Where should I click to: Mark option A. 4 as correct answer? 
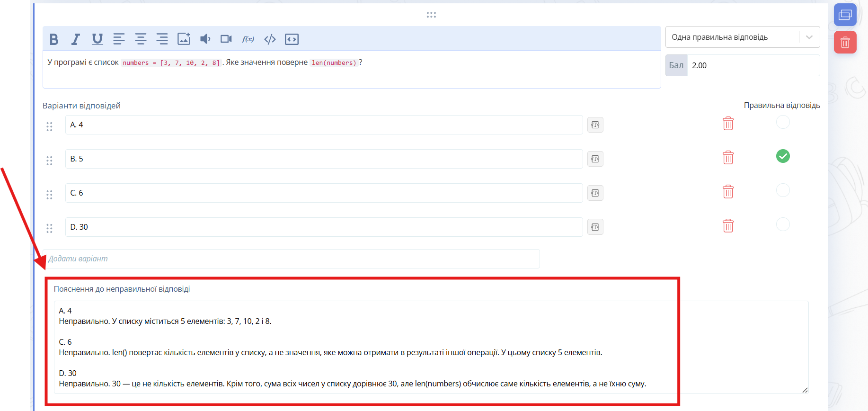pos(783,122)
